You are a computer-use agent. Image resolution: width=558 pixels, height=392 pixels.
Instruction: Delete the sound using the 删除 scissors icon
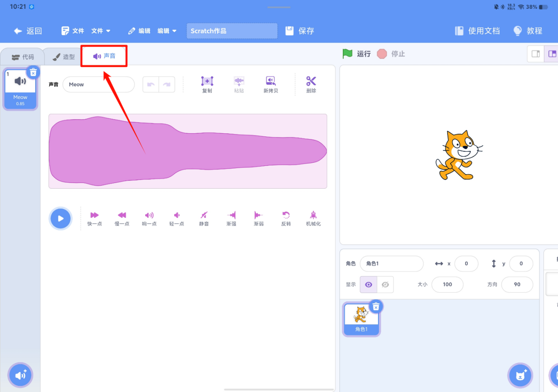pos(311,84)
